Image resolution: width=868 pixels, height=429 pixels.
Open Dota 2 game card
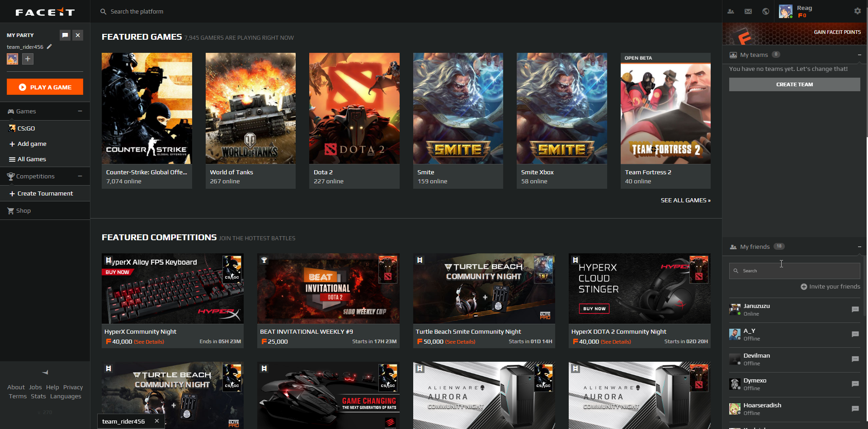point(354,121)
